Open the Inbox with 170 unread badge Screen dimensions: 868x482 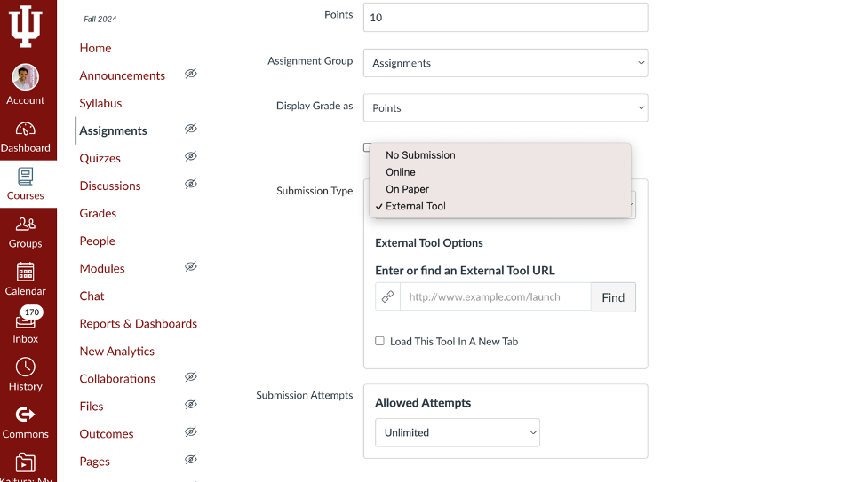point(26,326)
